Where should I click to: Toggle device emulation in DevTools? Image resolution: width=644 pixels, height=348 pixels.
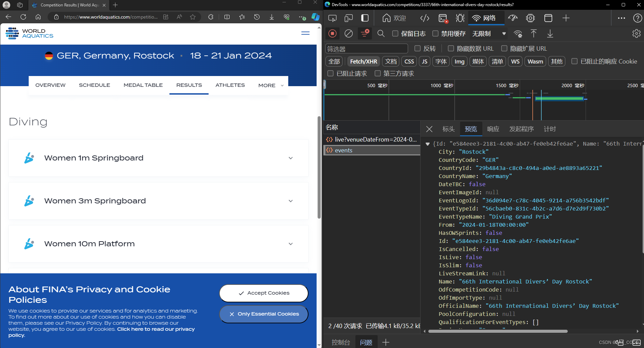[349, 18]
